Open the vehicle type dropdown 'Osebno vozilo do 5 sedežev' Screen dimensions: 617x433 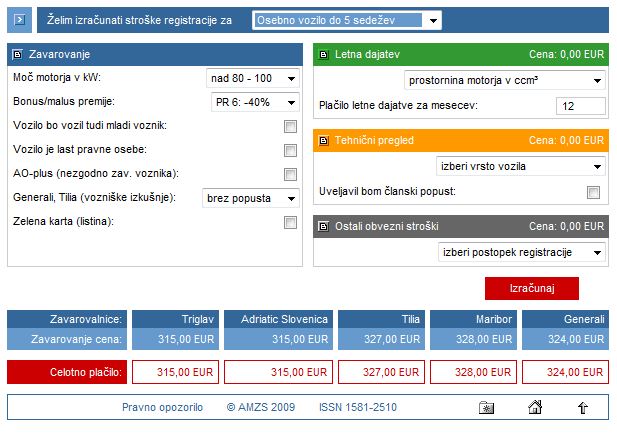(347, 20)
